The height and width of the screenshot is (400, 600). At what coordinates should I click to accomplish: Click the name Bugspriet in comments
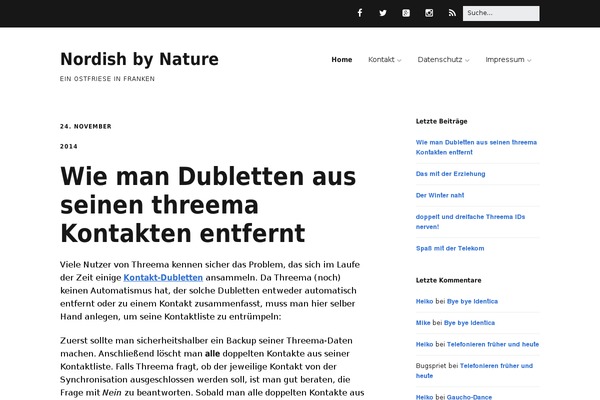pyautogui.click(x=431, y=366)
